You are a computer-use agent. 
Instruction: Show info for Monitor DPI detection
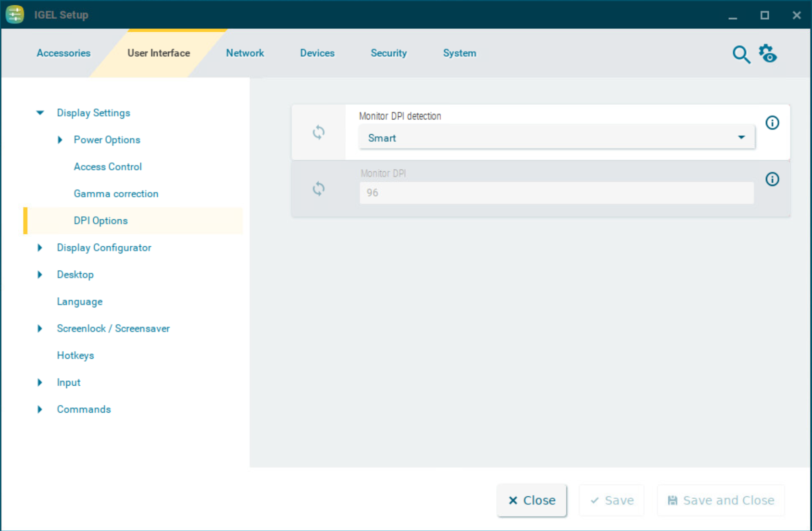[772, 123]
